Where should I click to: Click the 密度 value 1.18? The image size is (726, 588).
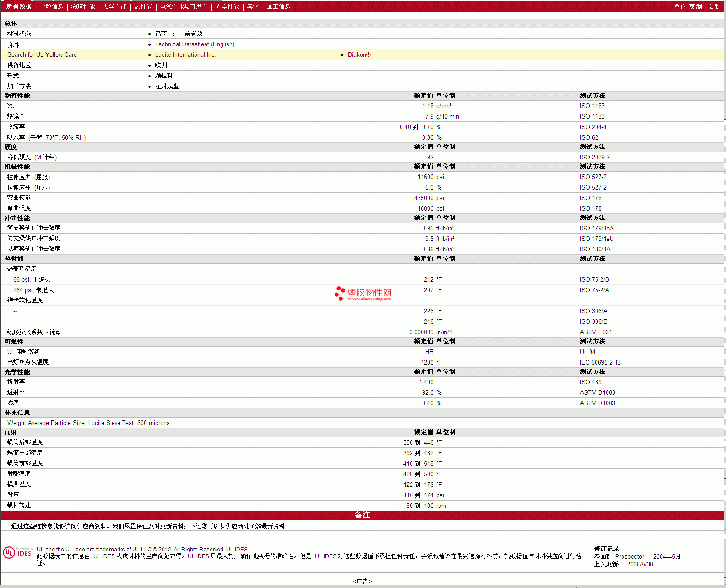[x=428, y=106]
